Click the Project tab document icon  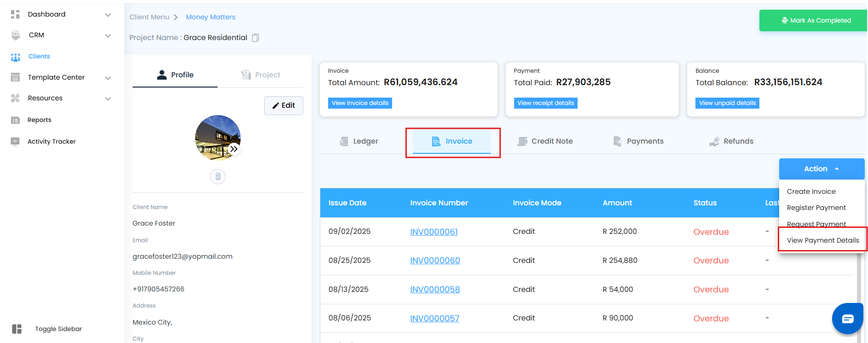(246, 75)
